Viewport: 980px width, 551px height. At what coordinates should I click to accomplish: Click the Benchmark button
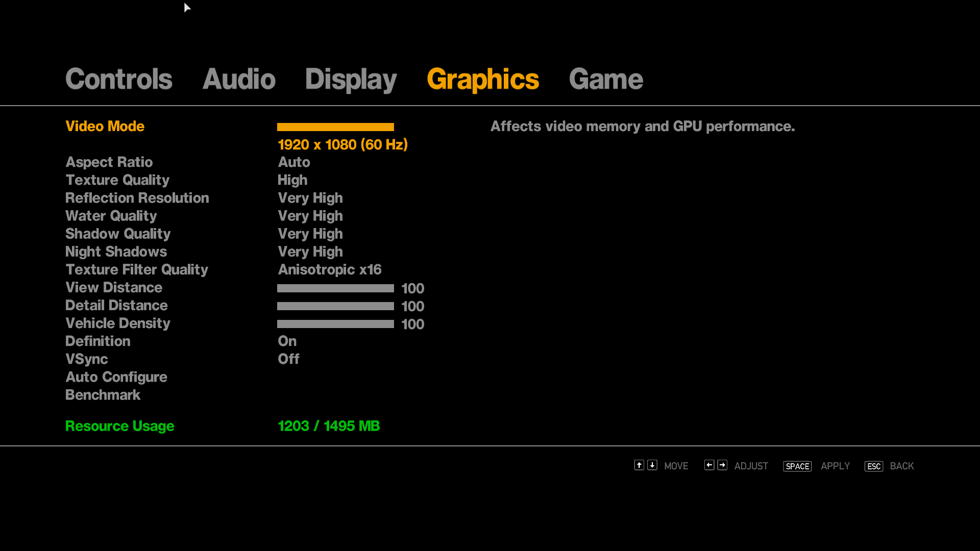[x=102, y=394]
